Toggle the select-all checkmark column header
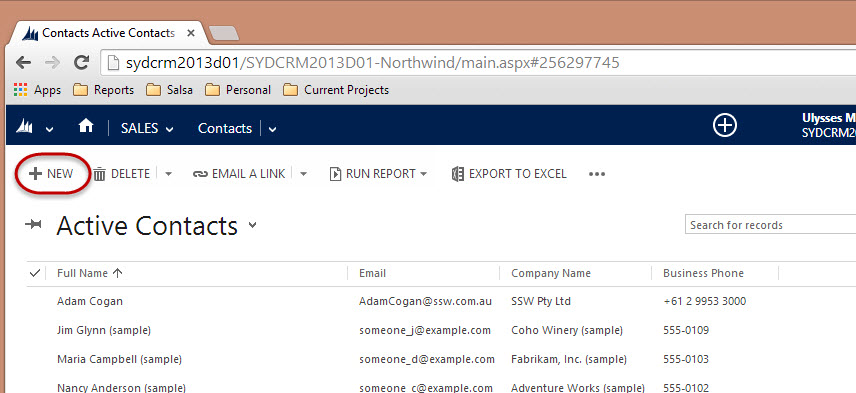Image resolution: width=856 pixels, height=393 pixels. (34, 273)
